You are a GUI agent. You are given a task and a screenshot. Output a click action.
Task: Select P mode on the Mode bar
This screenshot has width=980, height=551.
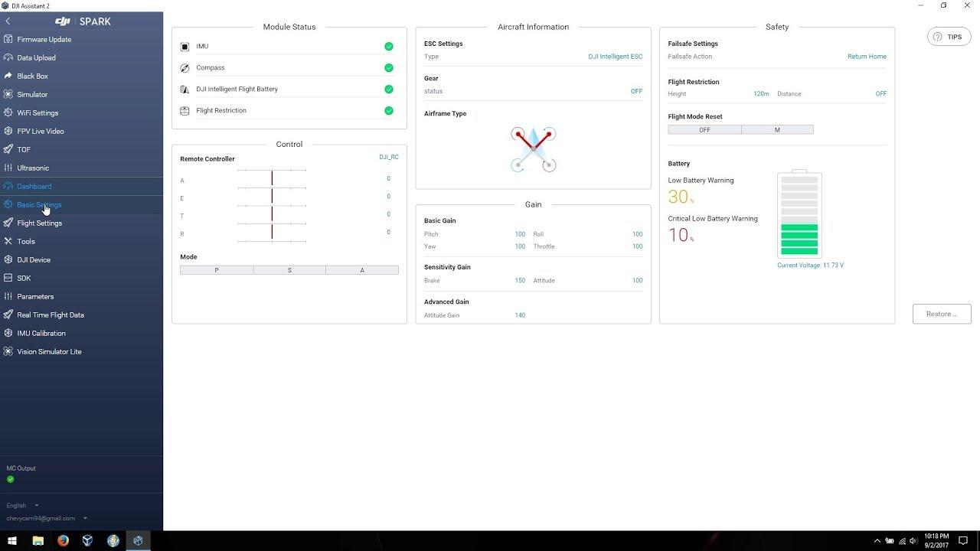tap(216, 269)
